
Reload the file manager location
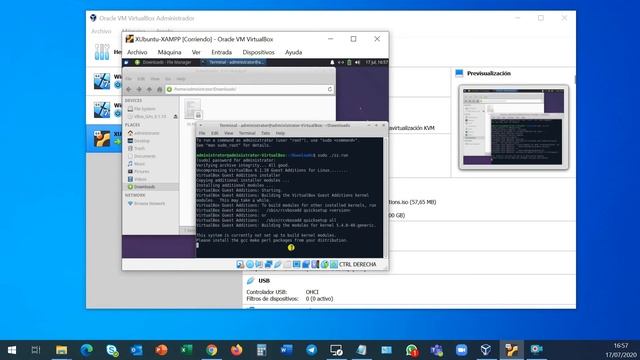tap(330, 89)
